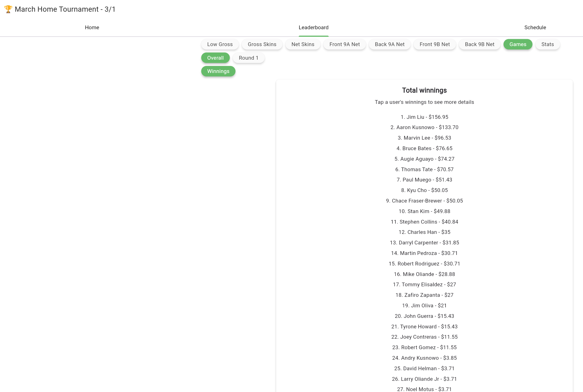Open Chace Fraser-Brewer's winnings breakdown
583x392 pixels.
[x=424, y=201]
